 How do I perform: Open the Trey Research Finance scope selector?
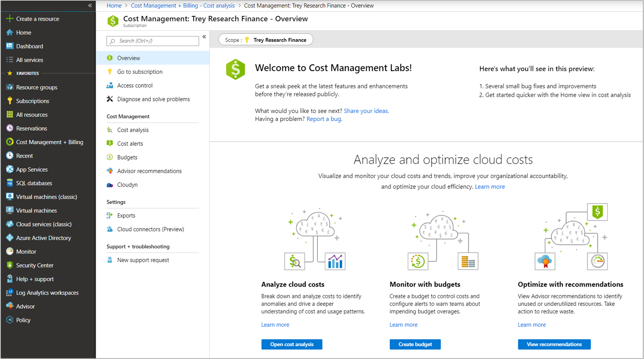click(266, 40)
